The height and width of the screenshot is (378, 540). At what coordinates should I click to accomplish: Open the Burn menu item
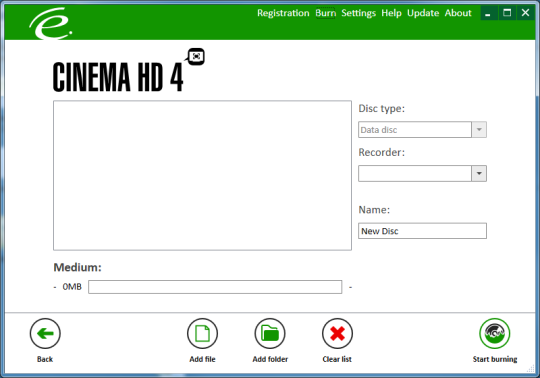pos(325,13)
